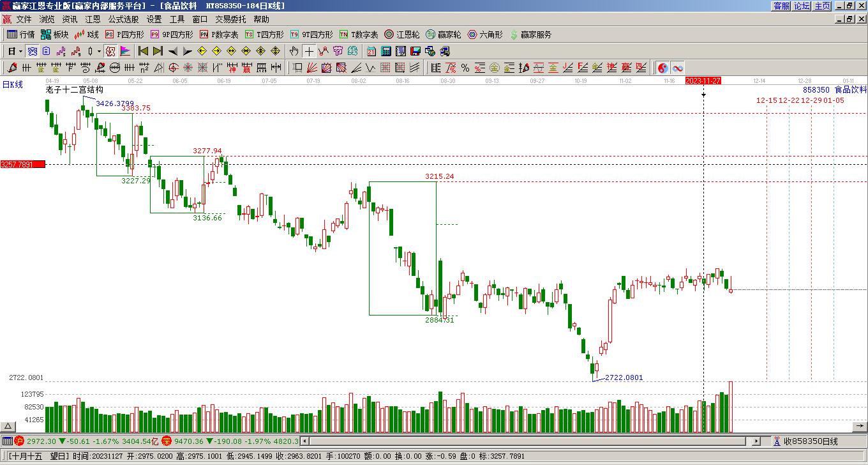Select the red target circle drawing tool
The width and height of the screenshot is (868, 465).
point(174,68)
